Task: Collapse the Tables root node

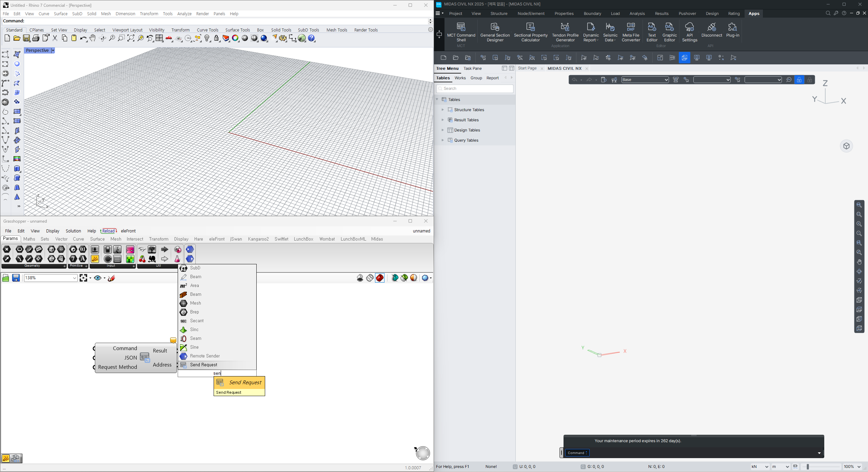Action: [x=437, y=99]
